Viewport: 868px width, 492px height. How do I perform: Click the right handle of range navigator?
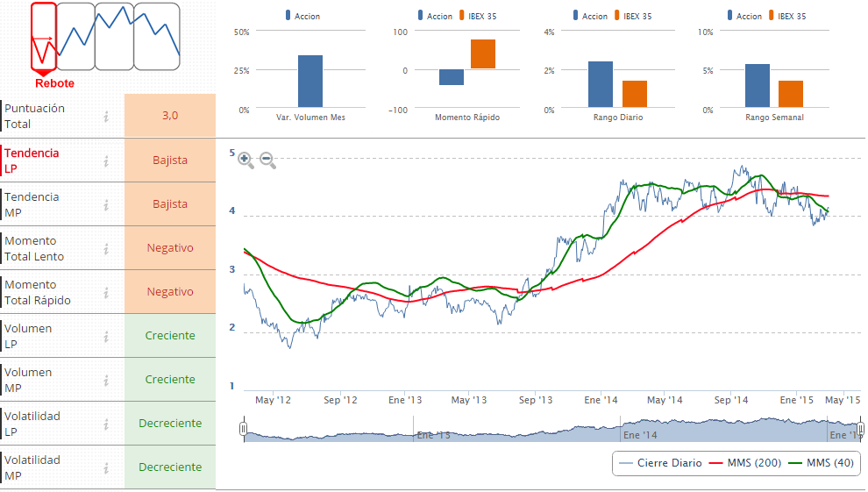(861, 429)
